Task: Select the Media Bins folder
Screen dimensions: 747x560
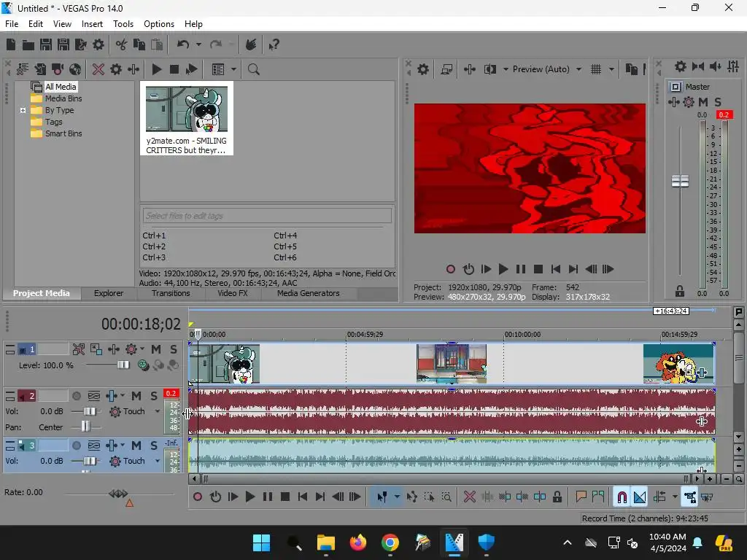Action: 63,98
